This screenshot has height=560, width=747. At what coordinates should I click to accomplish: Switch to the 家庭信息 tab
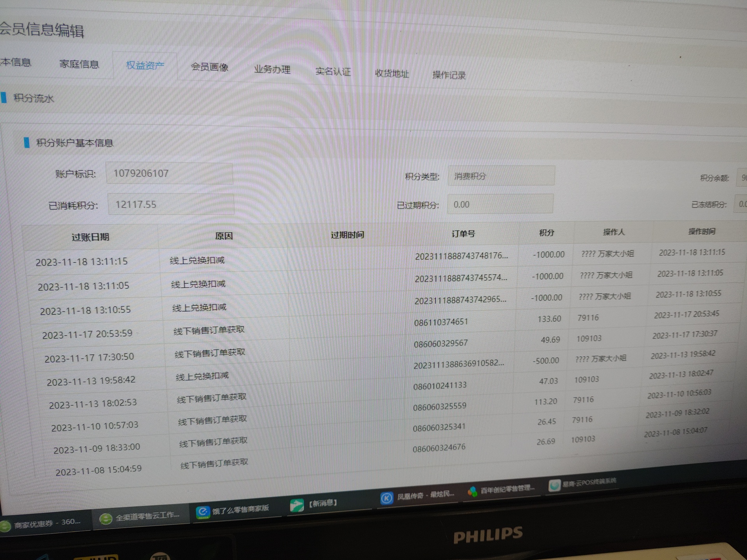79,64
